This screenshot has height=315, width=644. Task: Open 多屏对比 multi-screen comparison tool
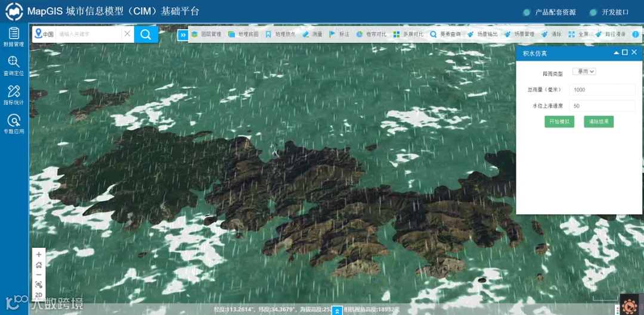point(408,35)
